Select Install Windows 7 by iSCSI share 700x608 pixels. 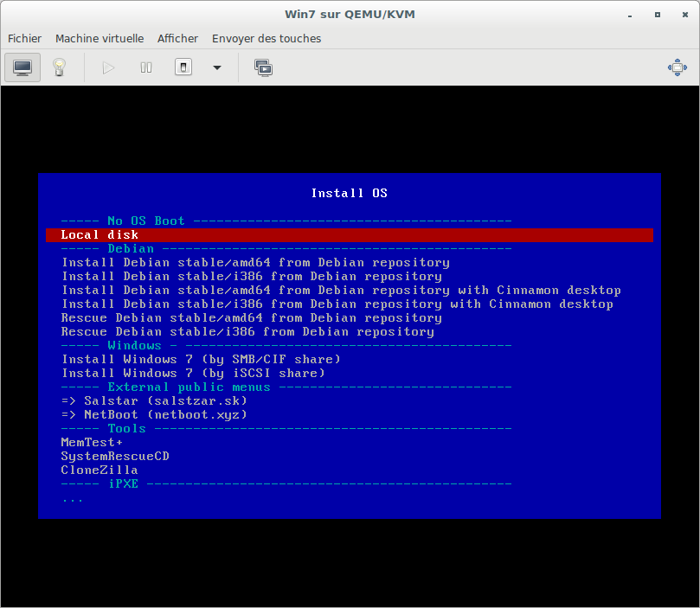[193, 374]
